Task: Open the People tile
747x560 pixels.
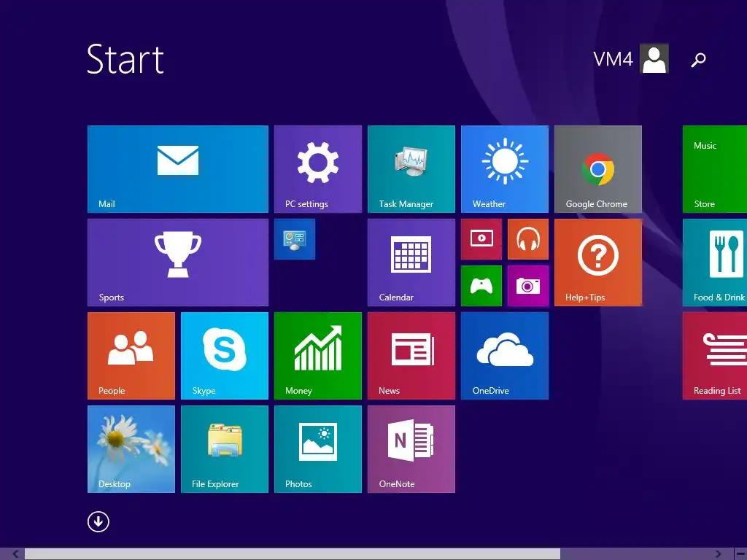Action: pyautogui.click(x=131, y=356)
